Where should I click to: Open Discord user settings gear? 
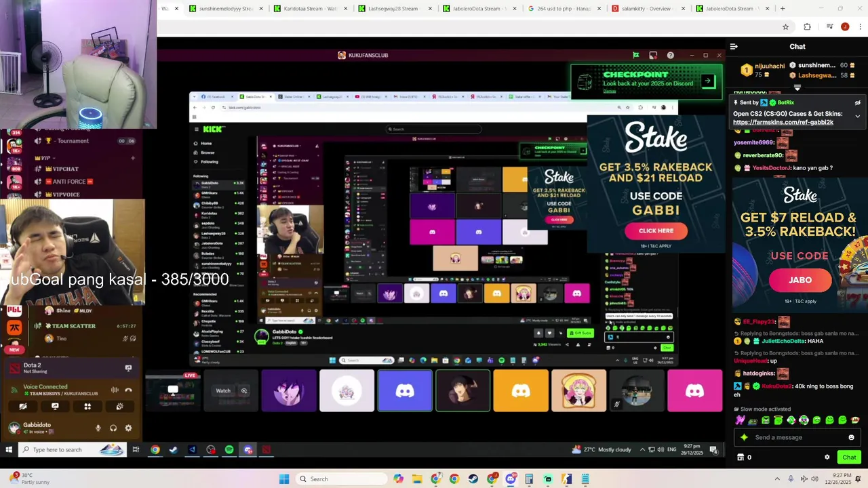tap(128, 428)
